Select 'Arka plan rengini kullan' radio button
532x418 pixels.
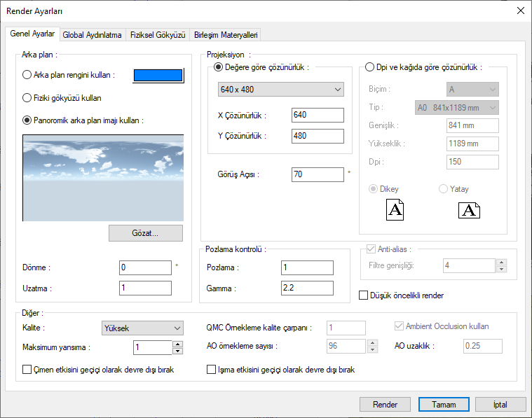(x=27, y=75)
